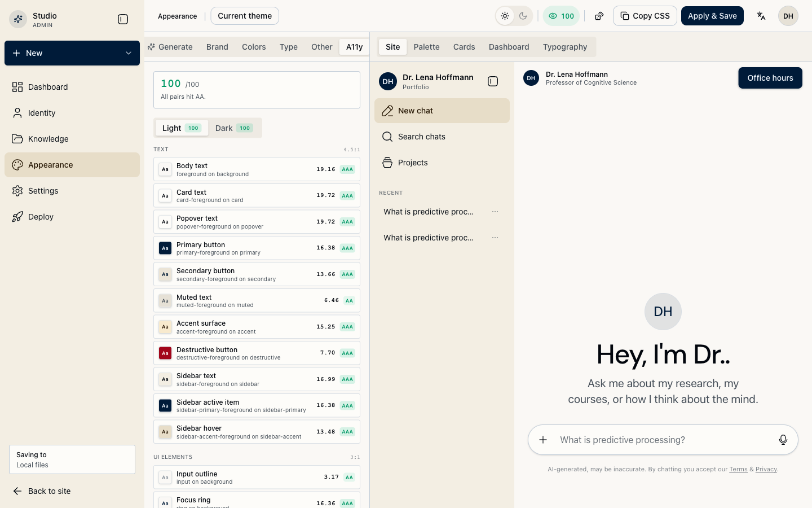Click the Dr. Lena Hoffmann Portfolio avatar
812x508 pixels.
tap(388, 81)
